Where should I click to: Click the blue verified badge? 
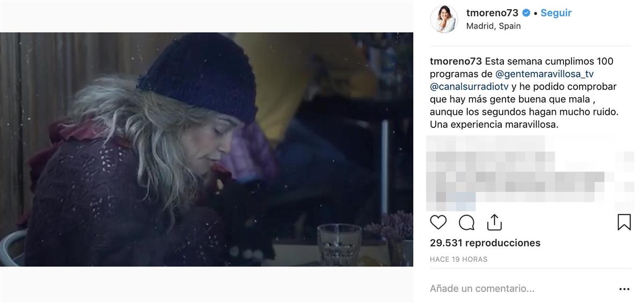coord(526,13)
